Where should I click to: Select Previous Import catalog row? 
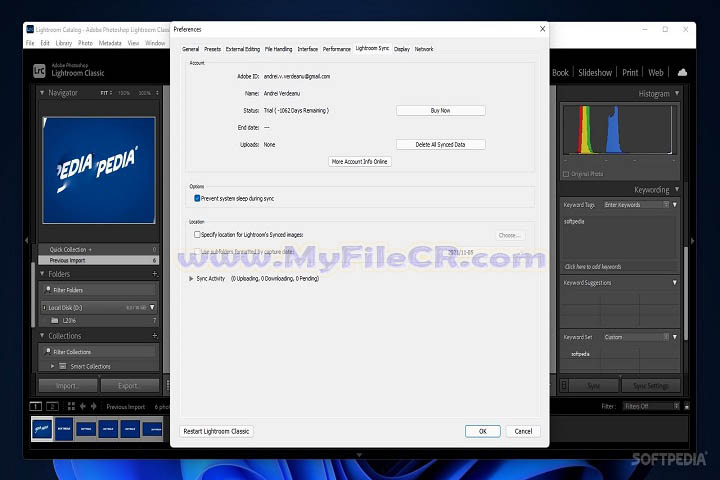pyautogui.click(x=99, y=260)
